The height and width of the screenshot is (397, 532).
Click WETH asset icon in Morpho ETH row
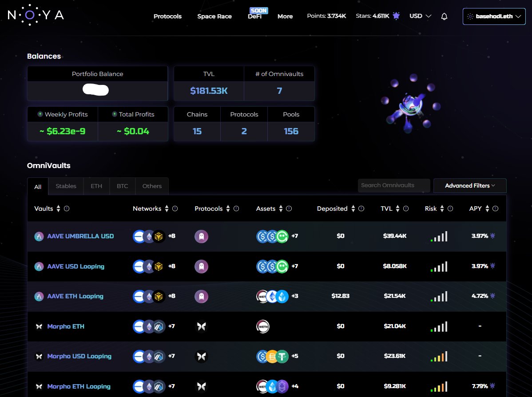pos(262,327)
